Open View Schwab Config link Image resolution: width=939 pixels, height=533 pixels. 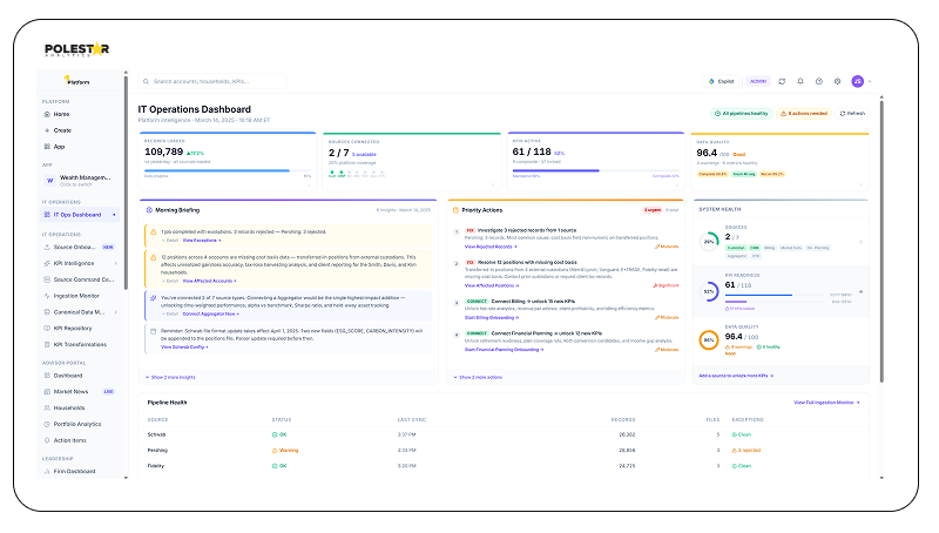pyautogui.click(x=184, y=347)
